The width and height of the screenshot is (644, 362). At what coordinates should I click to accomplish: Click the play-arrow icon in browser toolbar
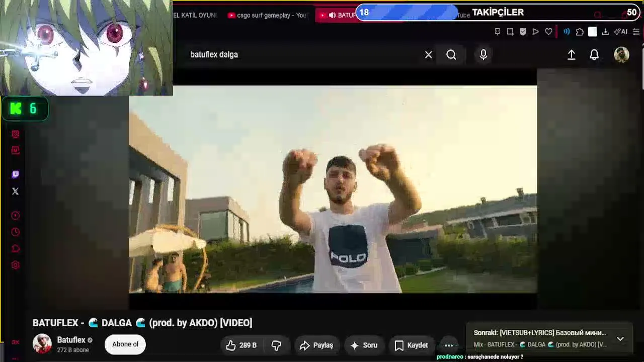pos(535,32)
